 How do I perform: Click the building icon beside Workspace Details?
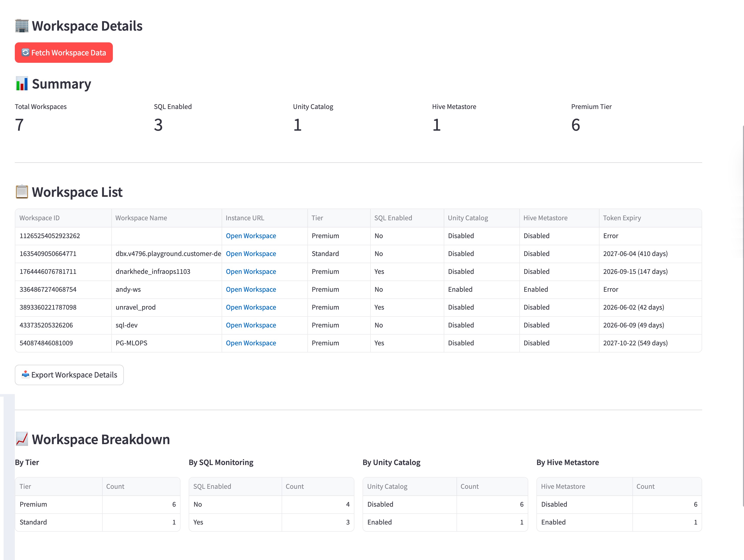click(22, 26)
